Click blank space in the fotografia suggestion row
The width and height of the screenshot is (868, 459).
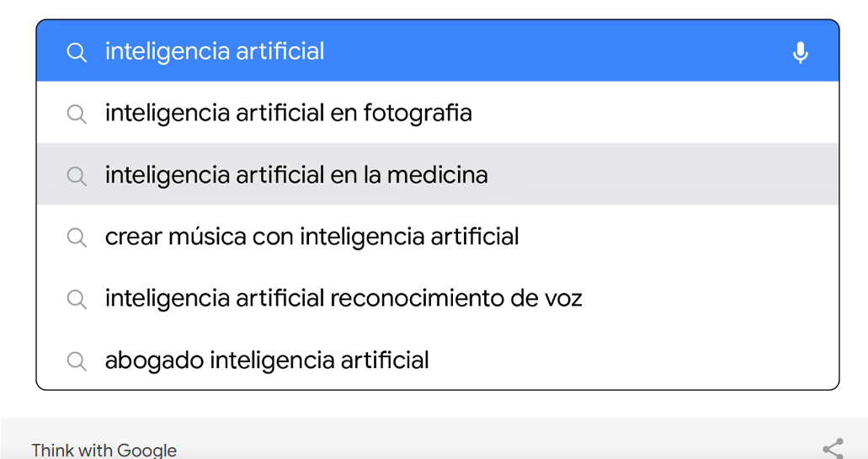pyautogui.click(x=657, y=114)
